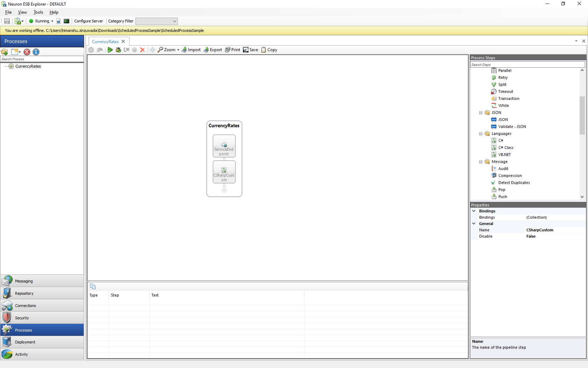This screenshot has width=588, height=368.
Task: Open the Activity navigation section
Action: tap(42, 354)
